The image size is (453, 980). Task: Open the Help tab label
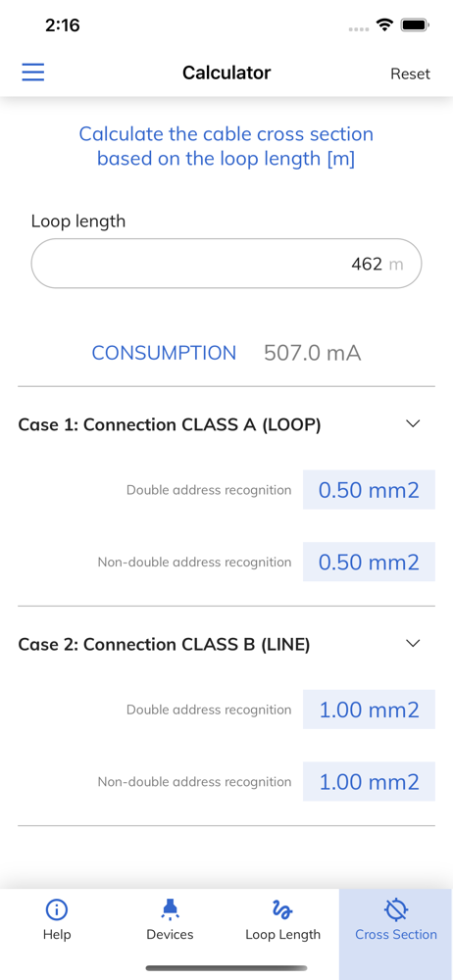click(57, 934)
